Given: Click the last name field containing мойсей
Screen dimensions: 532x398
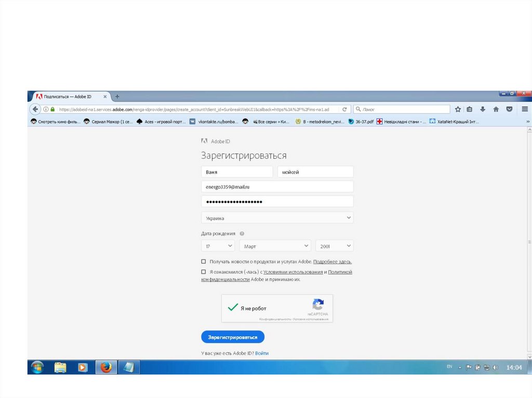Looking at the screenshot, I should (315, 172).
